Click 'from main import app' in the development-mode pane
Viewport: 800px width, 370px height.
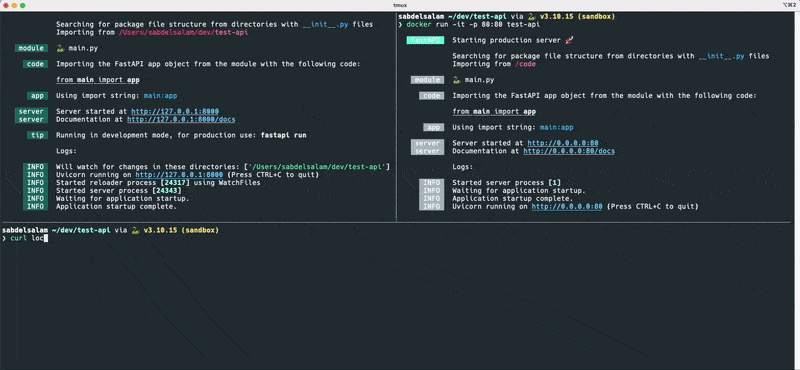(97, 80)
